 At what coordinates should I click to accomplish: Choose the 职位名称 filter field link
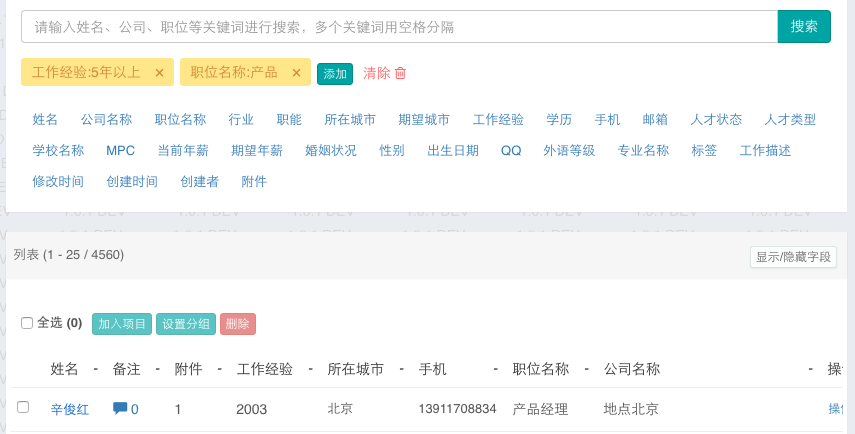180,119
